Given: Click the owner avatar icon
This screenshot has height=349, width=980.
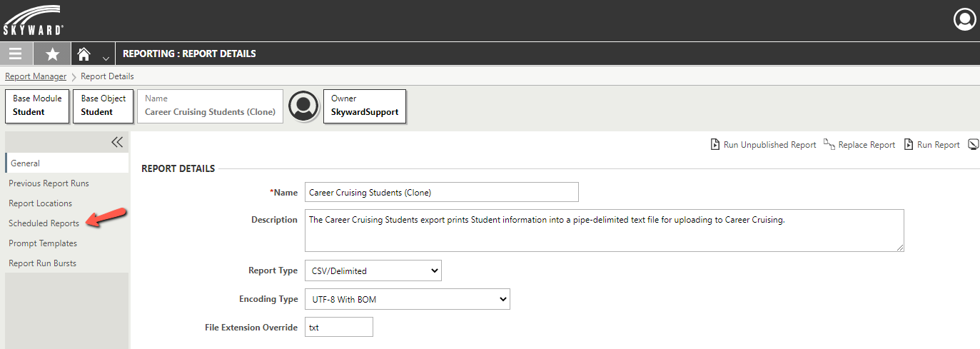Looking at the screenshot, I should (x=303, y=106).
